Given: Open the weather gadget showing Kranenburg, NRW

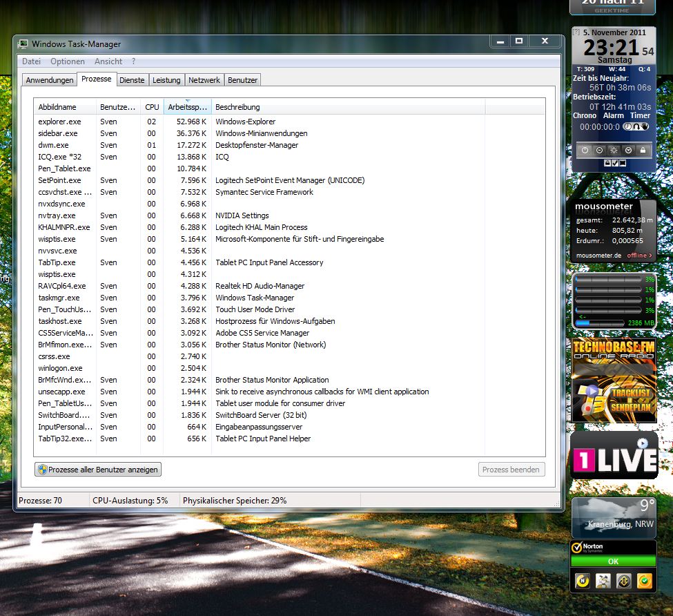Looking at the screenshot, I should [x=614, y=517].
